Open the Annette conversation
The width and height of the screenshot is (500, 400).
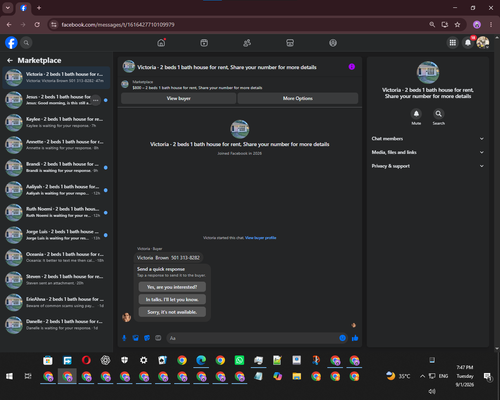click(56, 145)
